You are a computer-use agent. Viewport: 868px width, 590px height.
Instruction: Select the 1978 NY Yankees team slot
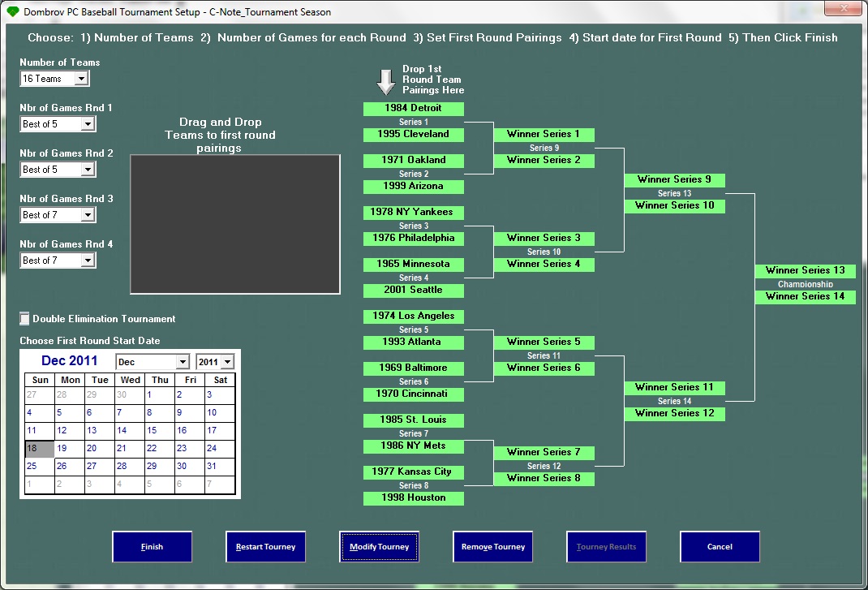tap(414, 212)
